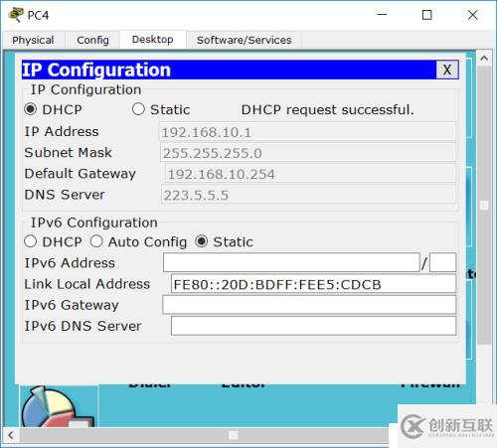
Task: Focus the IPv6 Gateway field
Action: coord(309,305)
